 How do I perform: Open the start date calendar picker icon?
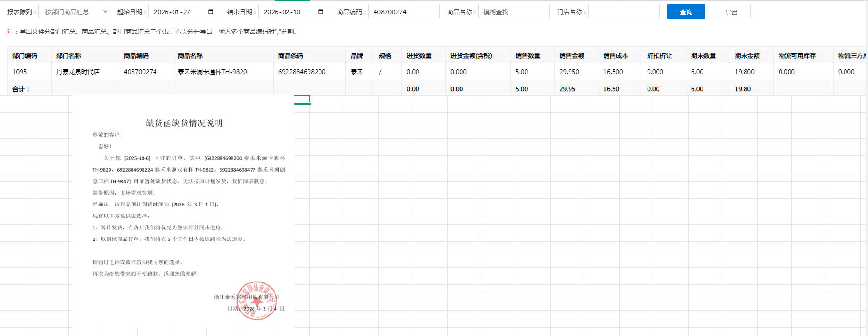pyautogui.click(x=210, y=12)
